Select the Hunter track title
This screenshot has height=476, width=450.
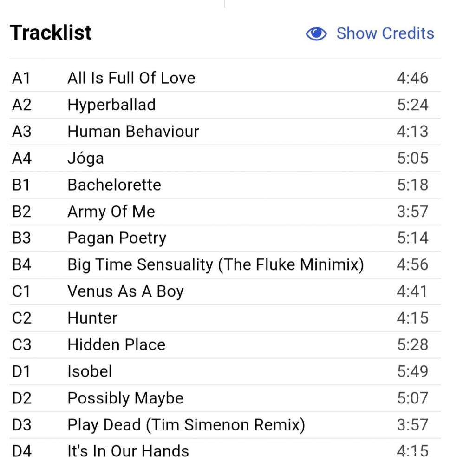coord(92,318)
